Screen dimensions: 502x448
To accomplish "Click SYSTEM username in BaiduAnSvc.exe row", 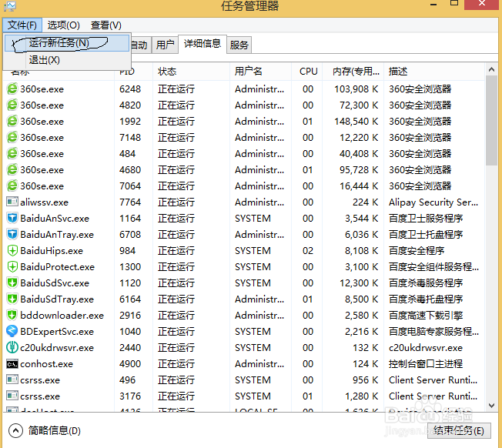I will tap(253, 219).
